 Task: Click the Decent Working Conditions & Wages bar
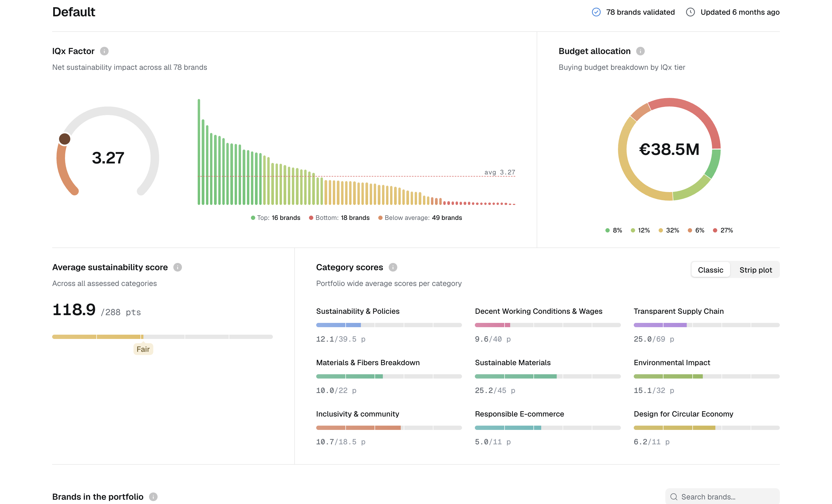tap(548, 325)
